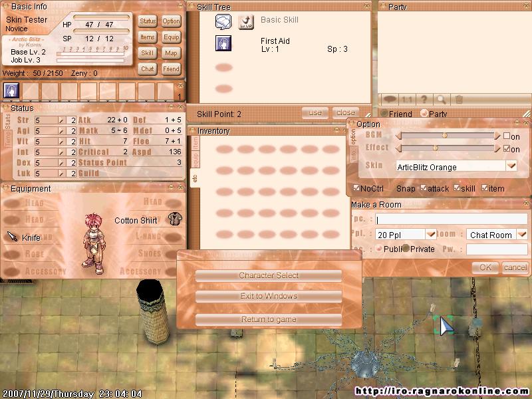Screen dimensions: 532x399
Task: Select the First Aid skill icon in Skill Tree
Action: point(223,43)
